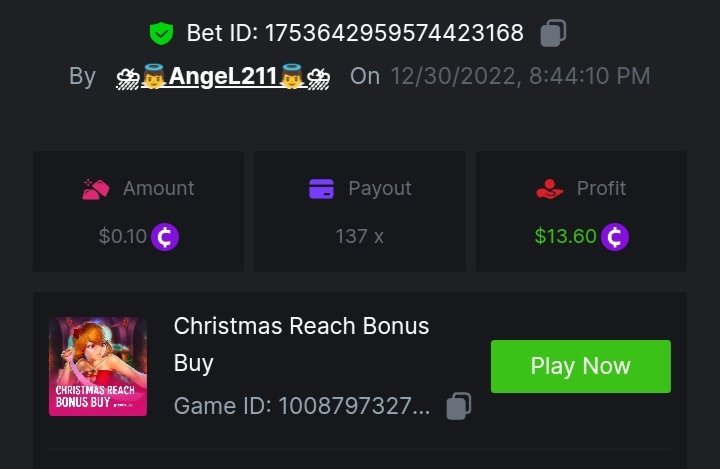
Task: Click the 137 x payout value
Action: pos(359,237)
